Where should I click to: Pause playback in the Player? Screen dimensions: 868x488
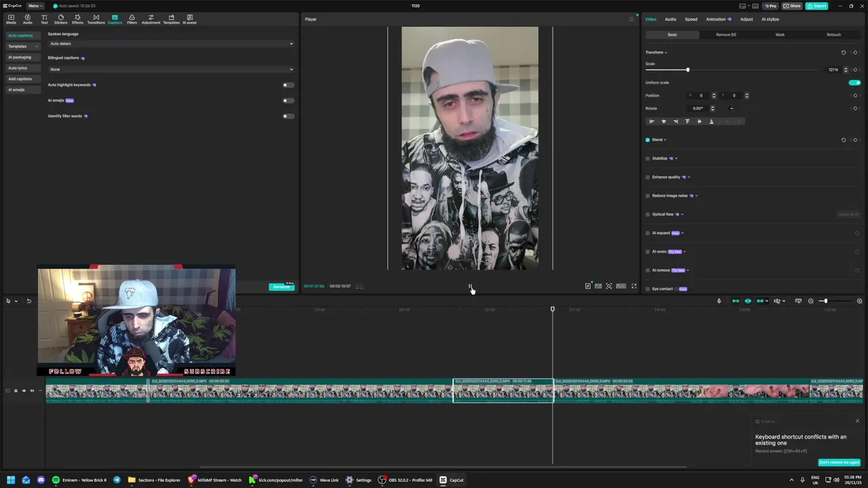[x=470, y=286]
